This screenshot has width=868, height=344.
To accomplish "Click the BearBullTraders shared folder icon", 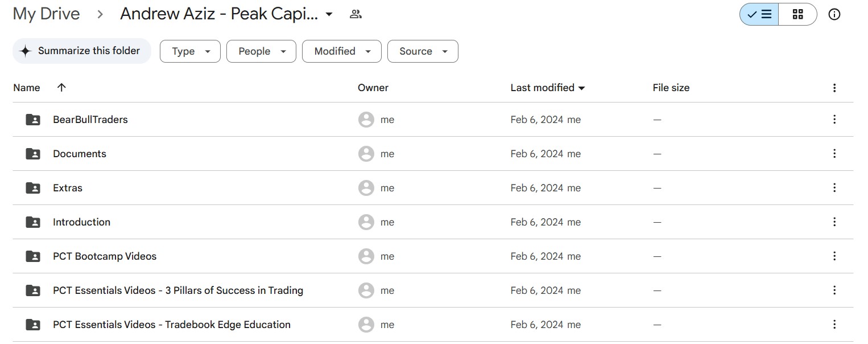I will pyautogui.click(x=33, y=120).
